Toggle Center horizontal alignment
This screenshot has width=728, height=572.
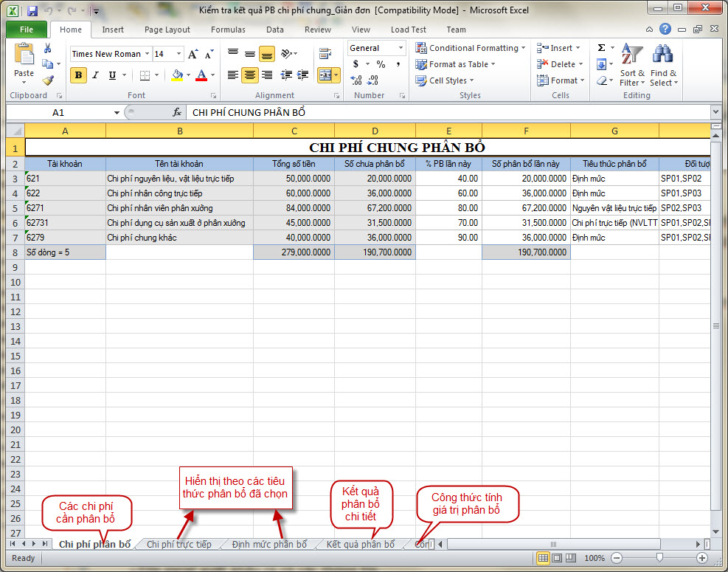250,75
